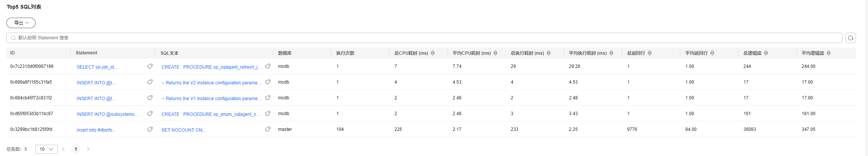Sort by 总返回行 column
868x156 pixels.
(650, 53)
